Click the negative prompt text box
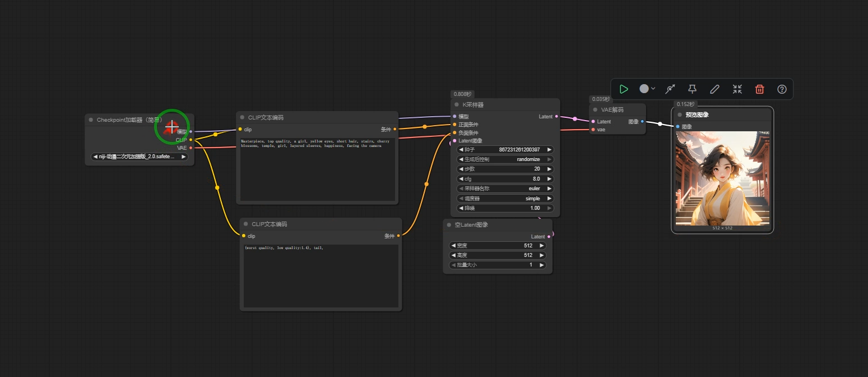Screen dimensions: 868x377 point(321,276)
